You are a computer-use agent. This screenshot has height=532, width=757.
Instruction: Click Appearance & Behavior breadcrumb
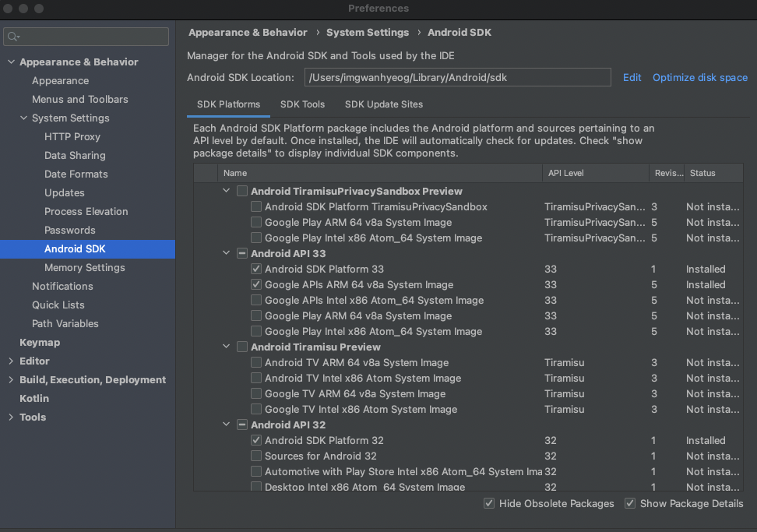(248, 33)
